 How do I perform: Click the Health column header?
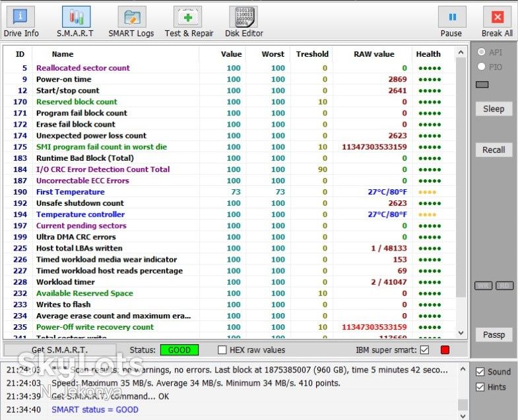pyautogui.click(x=428, y=54)
